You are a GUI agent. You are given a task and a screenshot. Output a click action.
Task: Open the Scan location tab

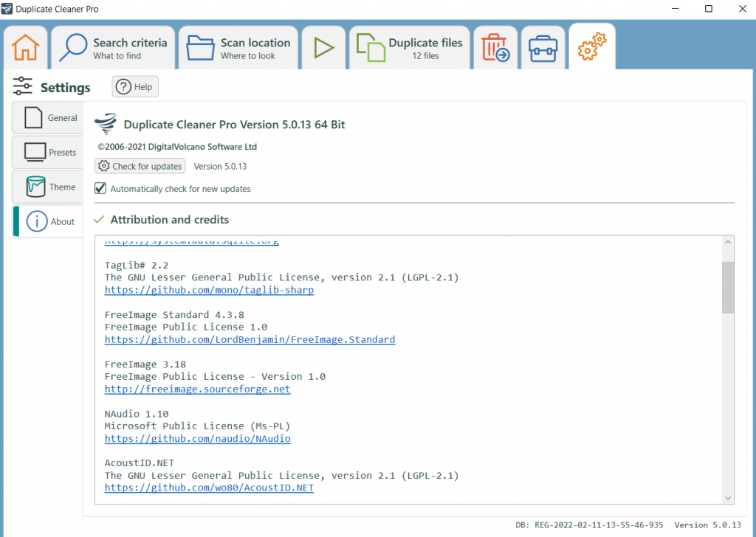[x=238, y=48]
